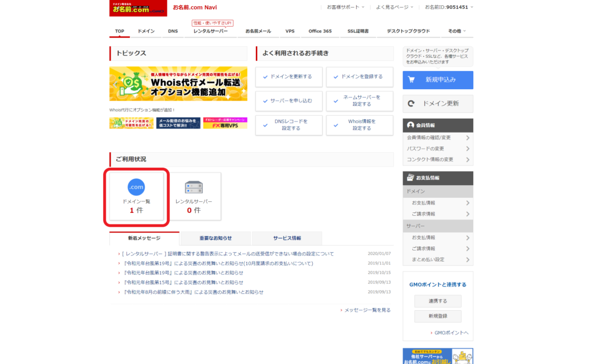Go to the ドメイン navigation tab
This screenshot has height=364, width=593.
click(146, 31)
